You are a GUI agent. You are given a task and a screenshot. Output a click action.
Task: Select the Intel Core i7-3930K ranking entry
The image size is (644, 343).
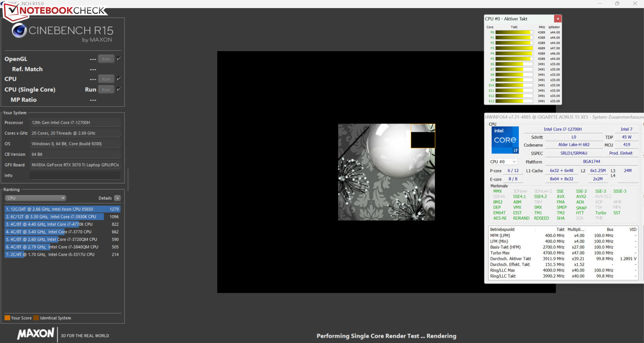click(62, 217)
